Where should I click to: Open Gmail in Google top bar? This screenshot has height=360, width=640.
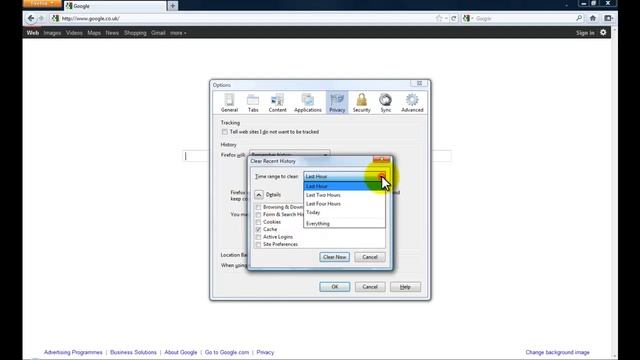click(158, 33)
